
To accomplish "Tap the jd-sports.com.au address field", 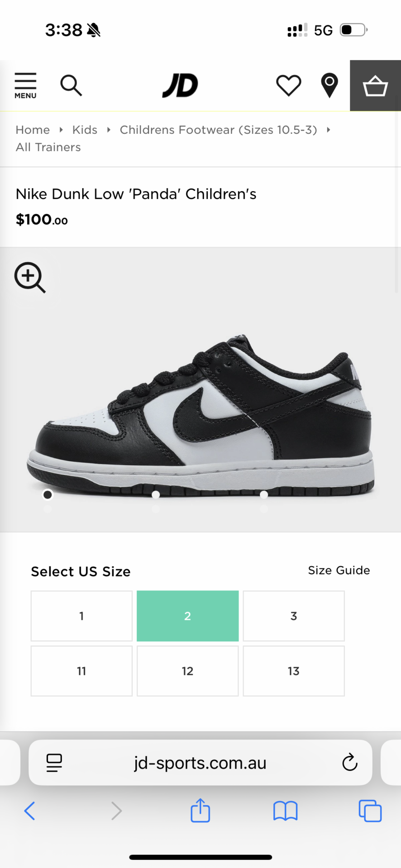I will (200, 763).
